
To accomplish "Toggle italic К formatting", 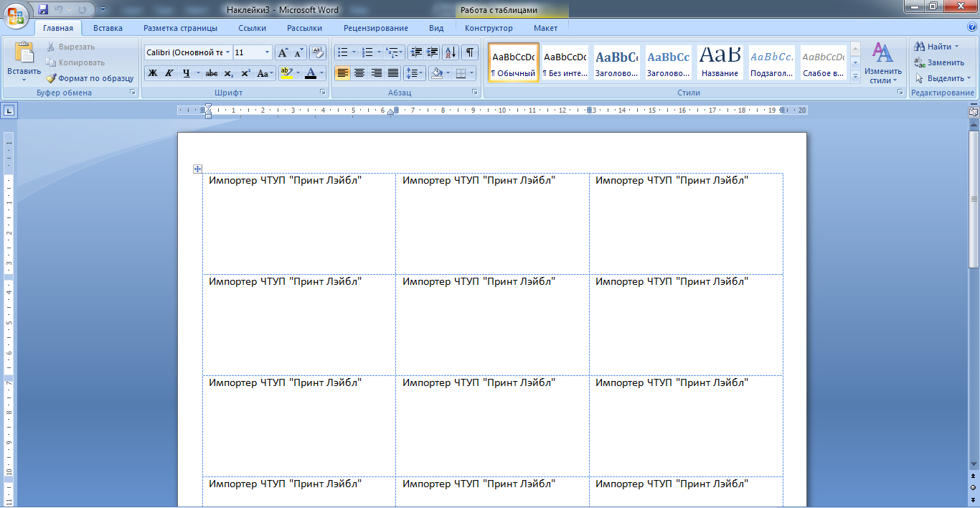I will pyautogui.click(x=169, y=73).
